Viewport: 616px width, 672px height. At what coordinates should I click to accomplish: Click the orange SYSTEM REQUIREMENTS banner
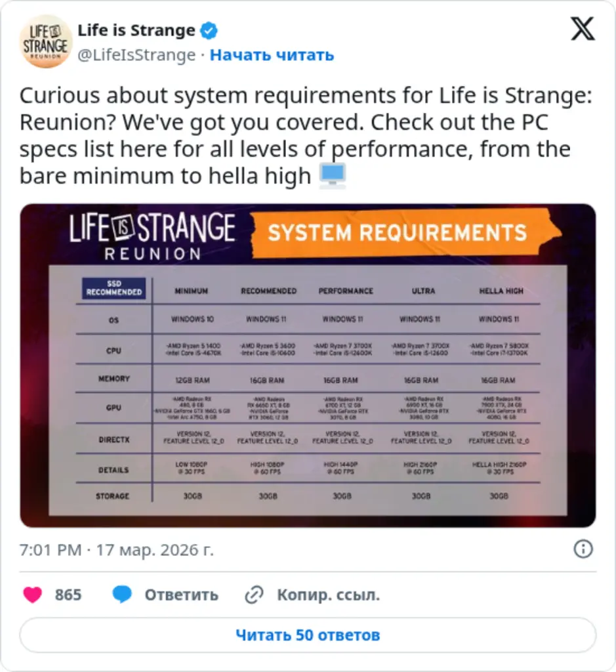(405, 232)
